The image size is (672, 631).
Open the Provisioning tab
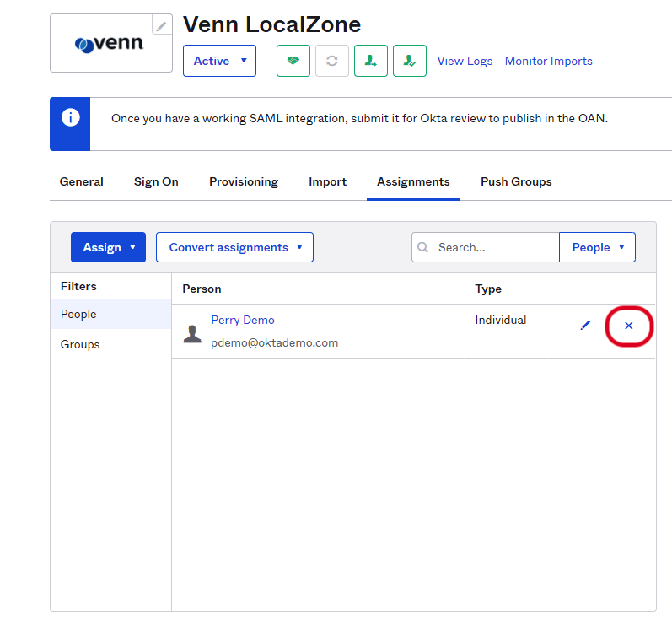pyautogui.click(x=244, y=181)
